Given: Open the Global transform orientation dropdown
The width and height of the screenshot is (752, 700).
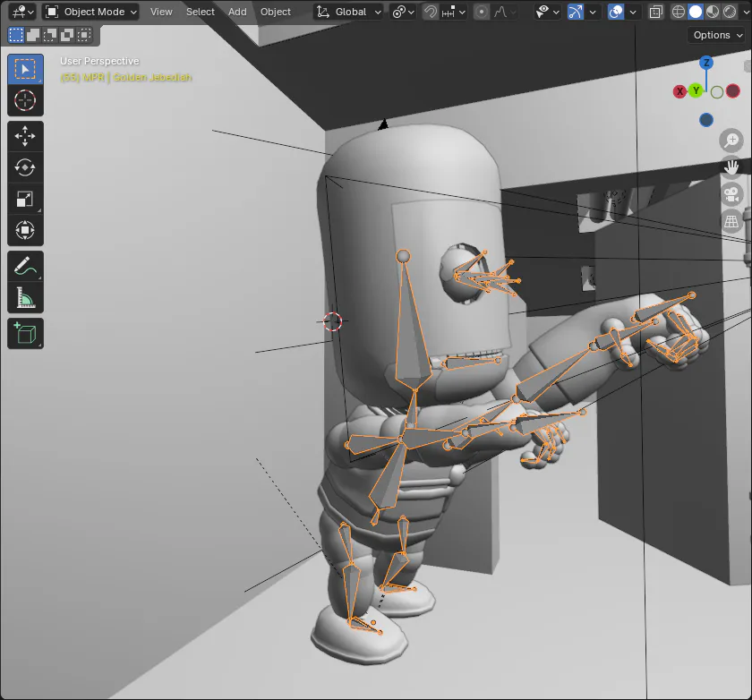Looking at the screenshot, I should (x=348, y=12).
